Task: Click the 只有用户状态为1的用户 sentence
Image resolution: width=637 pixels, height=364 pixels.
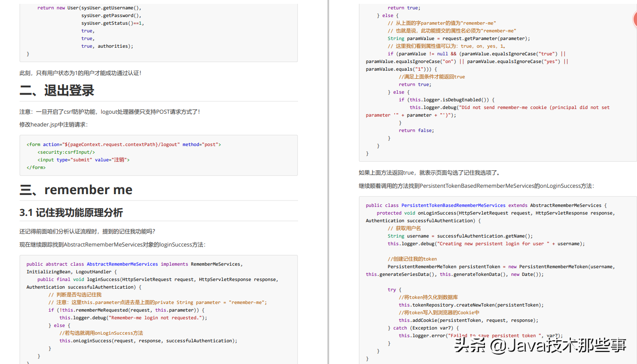Action: 80,73
